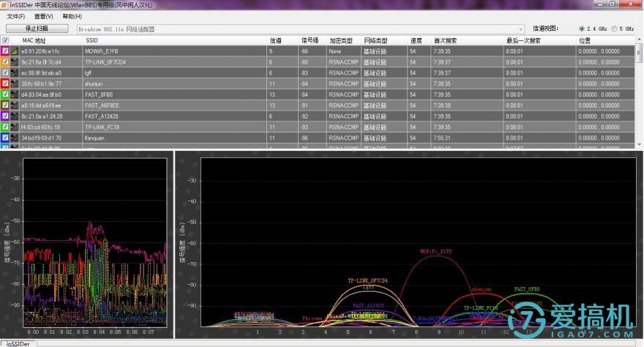Viewport: 644px width, 347px height.
Task: Click the TP-LINK_0F7CD4 label in channel graph
Action: [367, 281]
